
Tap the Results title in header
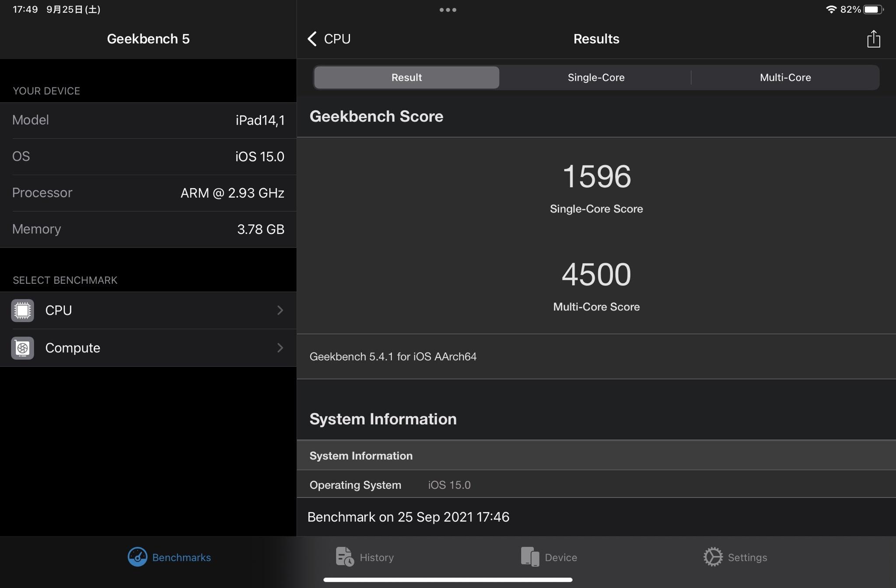[596, 39]
